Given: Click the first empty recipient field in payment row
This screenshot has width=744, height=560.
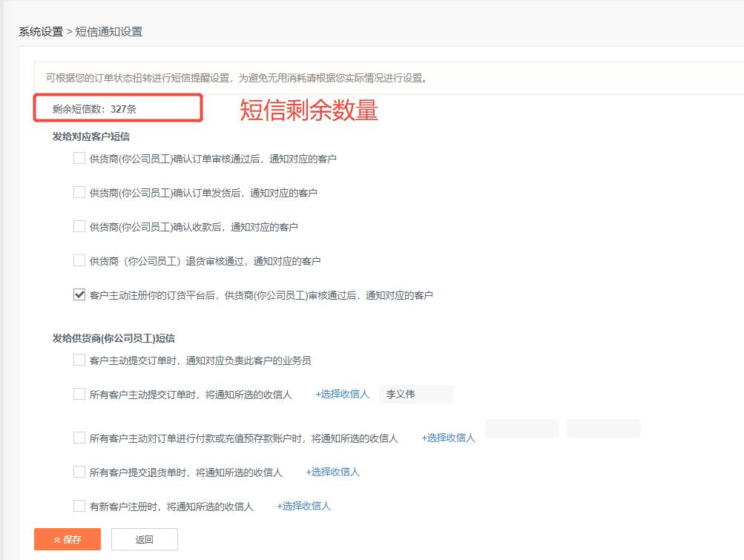Looking at the screenshot, I should click(x=522, y=428).
